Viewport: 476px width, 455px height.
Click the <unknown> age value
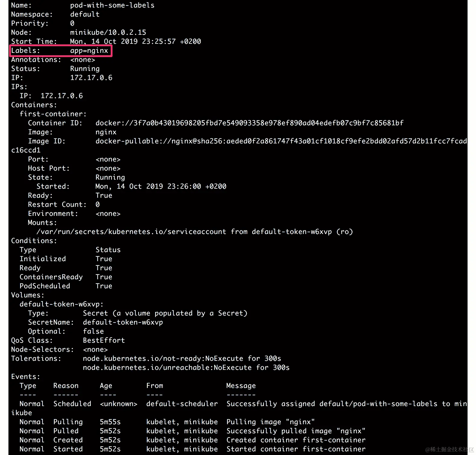[119, 404]
